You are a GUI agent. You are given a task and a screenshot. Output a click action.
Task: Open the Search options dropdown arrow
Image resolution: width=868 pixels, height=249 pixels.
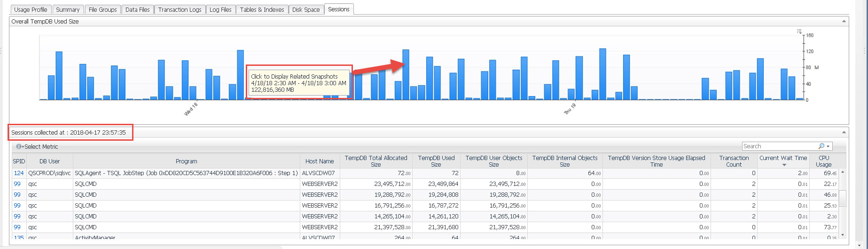(828, 146)
